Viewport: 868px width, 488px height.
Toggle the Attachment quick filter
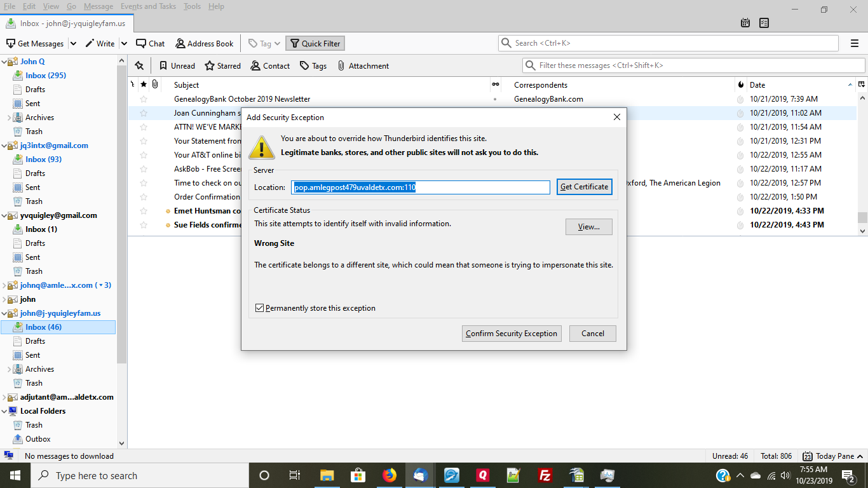coord(363,66)
